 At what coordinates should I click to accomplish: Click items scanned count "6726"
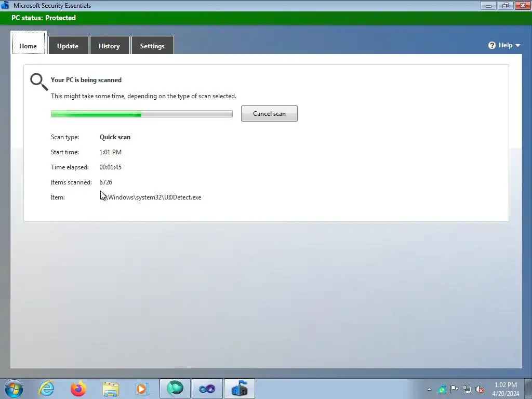pyautogui.click(x=105, y=182)
